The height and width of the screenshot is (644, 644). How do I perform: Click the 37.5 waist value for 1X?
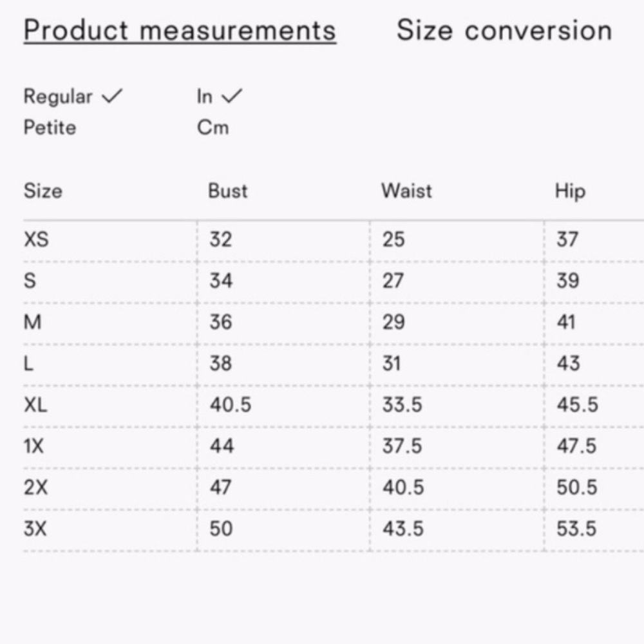point(402,446)
